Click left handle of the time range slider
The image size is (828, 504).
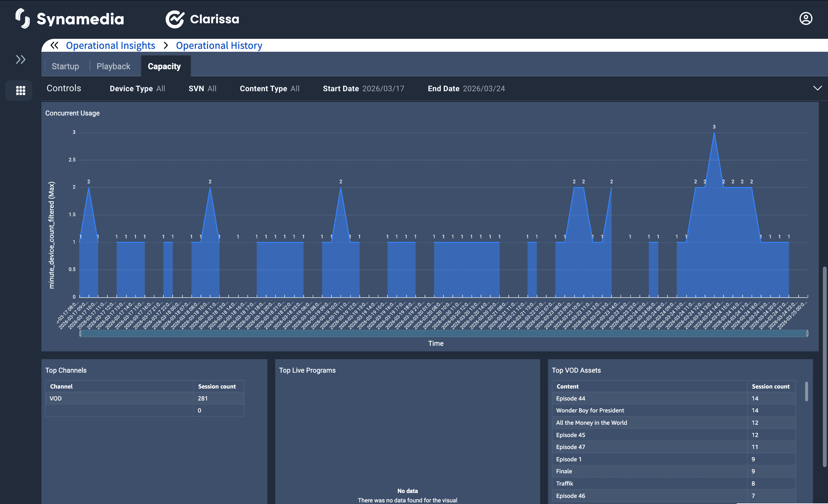pos(80,333)
